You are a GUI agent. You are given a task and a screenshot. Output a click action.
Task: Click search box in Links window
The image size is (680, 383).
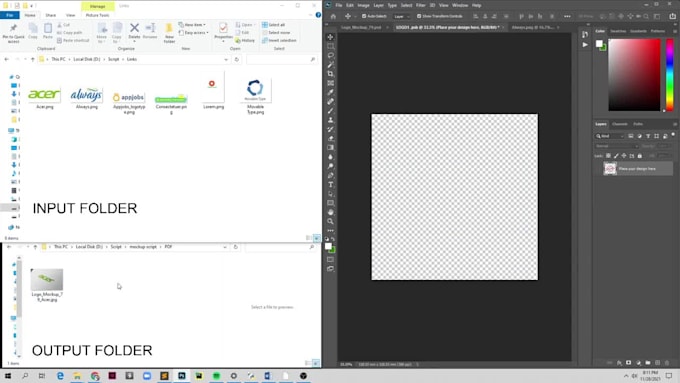tap(281, 59)
